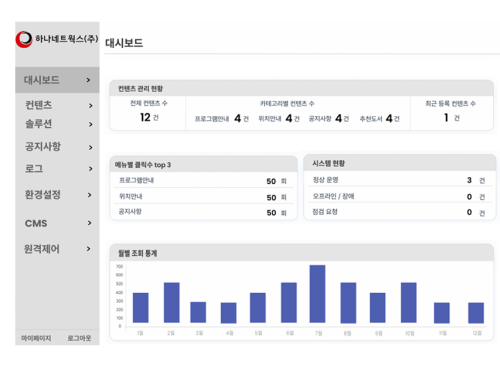
Task: Select the 프로그램안내 click count row
Action: click(x=203, y=181)
